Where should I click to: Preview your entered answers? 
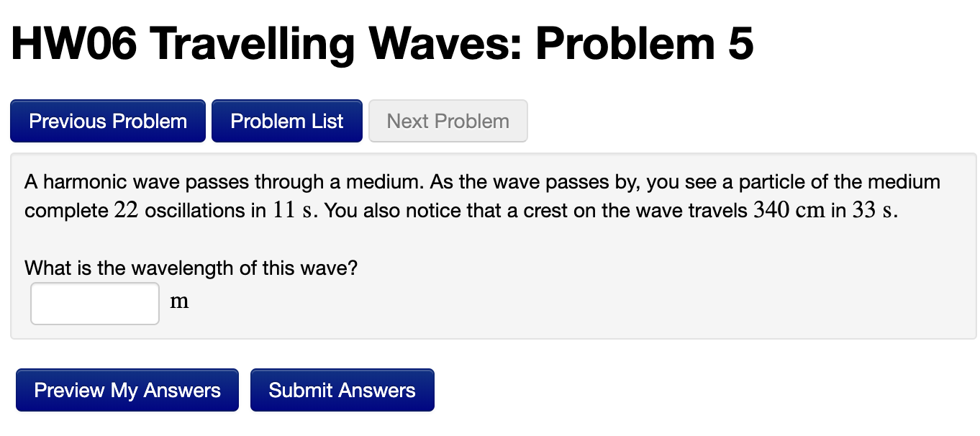[127, 389]
